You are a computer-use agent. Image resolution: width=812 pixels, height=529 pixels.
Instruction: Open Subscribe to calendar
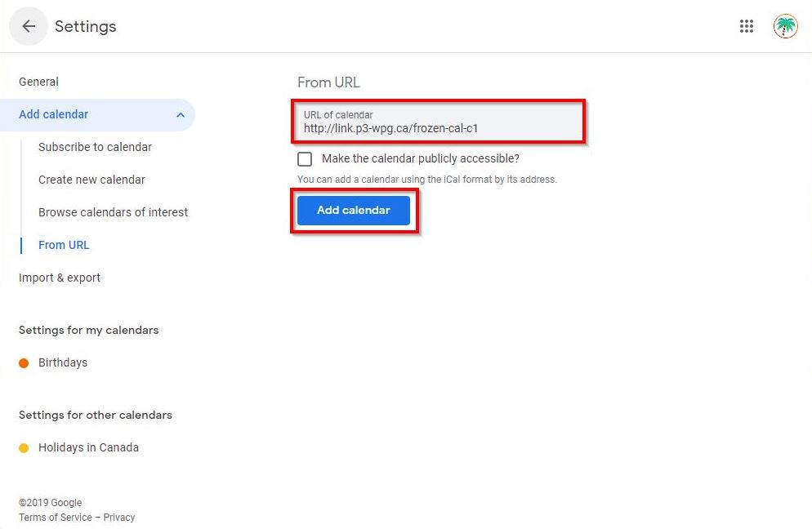point(96,147)
